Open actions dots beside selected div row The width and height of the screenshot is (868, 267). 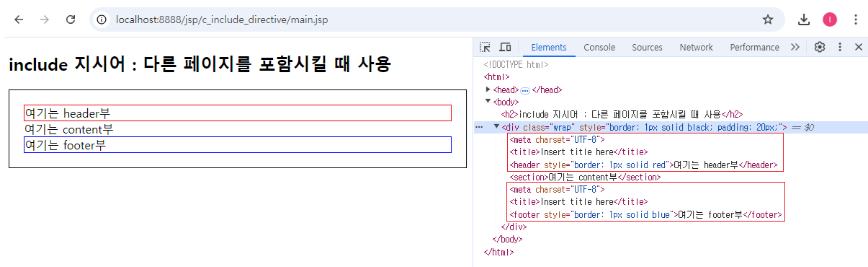479,127
